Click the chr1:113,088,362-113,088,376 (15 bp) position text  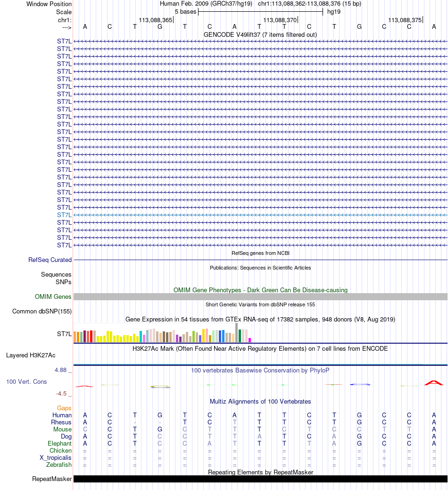click(x=309, y=4)
